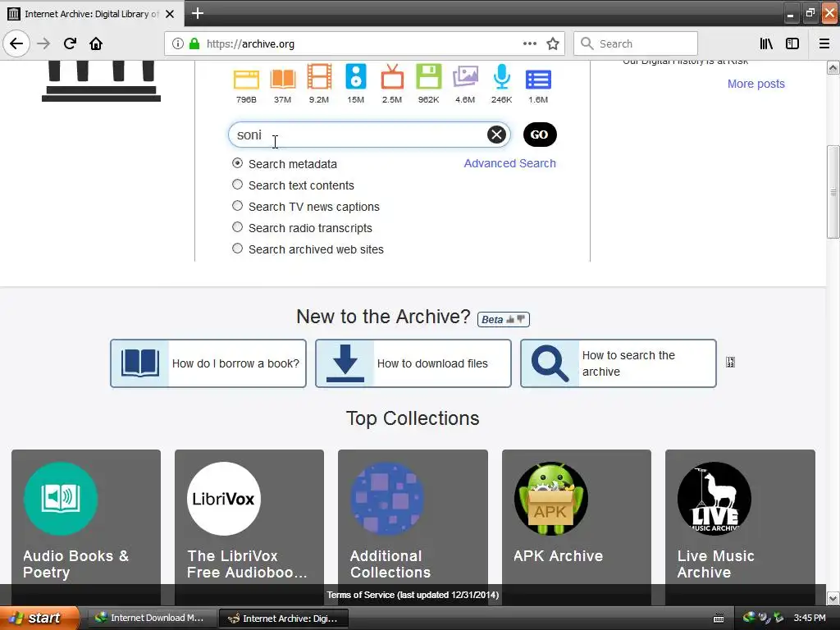Switch to Internet Download Manager taskbar item
Image resolution: width=840 pixels, height=630 pixels.
(x=153, y=619)
